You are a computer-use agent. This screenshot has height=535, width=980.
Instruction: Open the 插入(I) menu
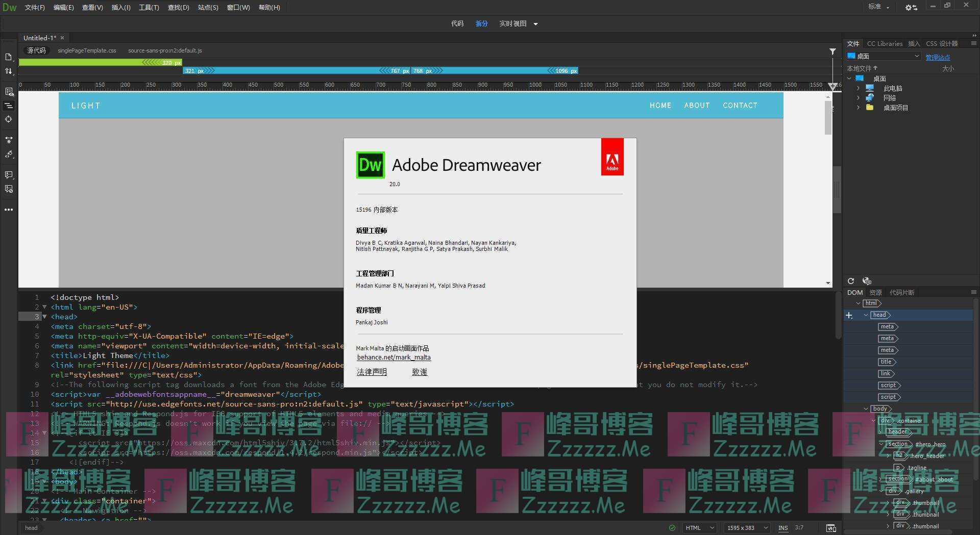tap(121, 8)
